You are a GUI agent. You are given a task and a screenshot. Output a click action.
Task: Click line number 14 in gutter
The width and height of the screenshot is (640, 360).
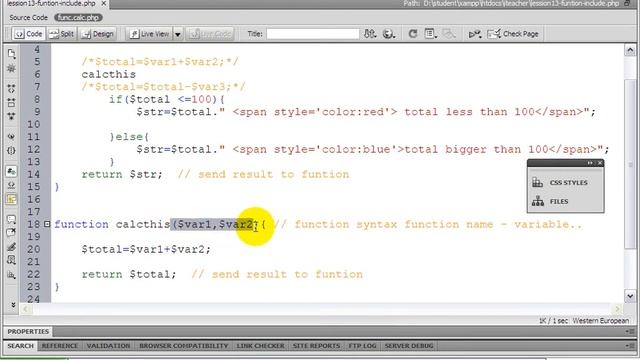point(34,174)
